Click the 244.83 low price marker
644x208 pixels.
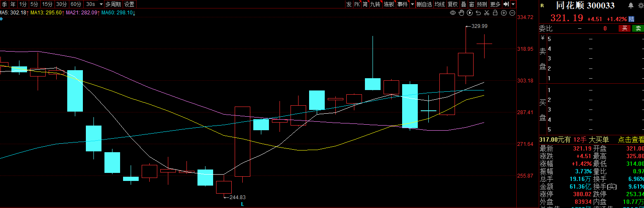(x=238, y=197)
